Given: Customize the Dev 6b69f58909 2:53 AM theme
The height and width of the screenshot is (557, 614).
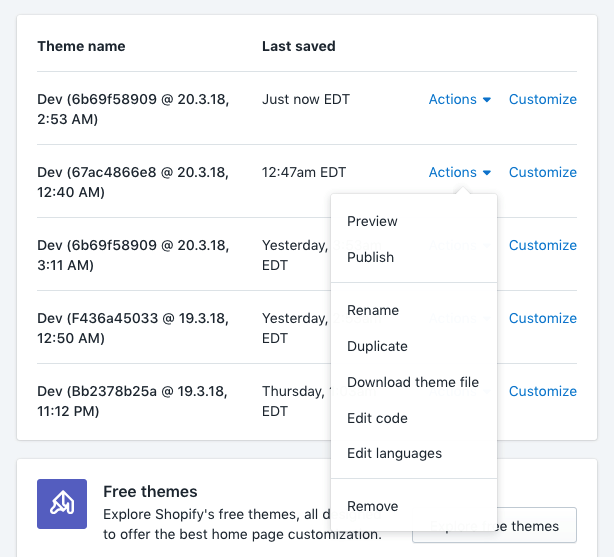Looking at the screenshot, I should [543, 99].
